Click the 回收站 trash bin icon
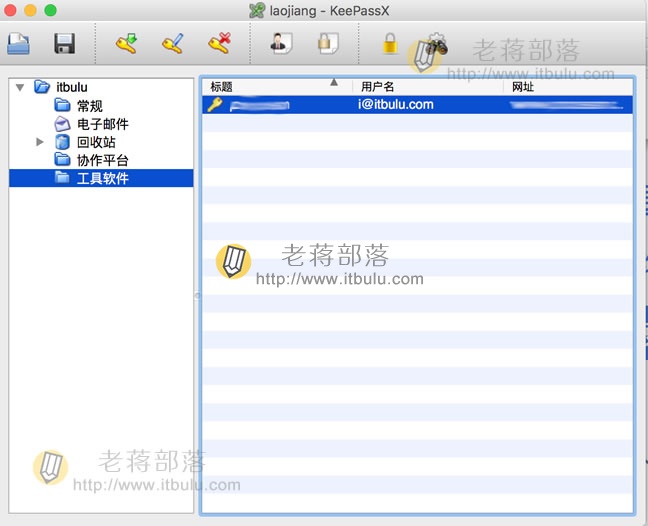648x526 pixels. (x=62, y=142)
